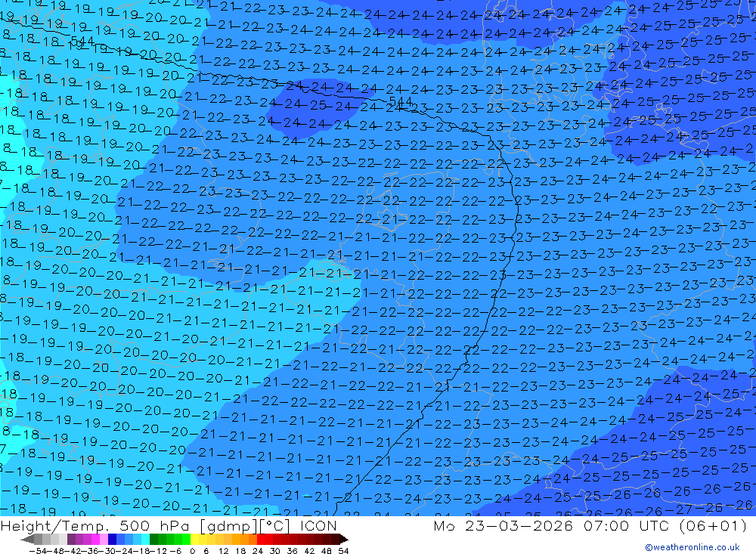
Task: Select the 'Mo 23-03-2026 07:00 UTC' timestamp
Action: point(553,525)
